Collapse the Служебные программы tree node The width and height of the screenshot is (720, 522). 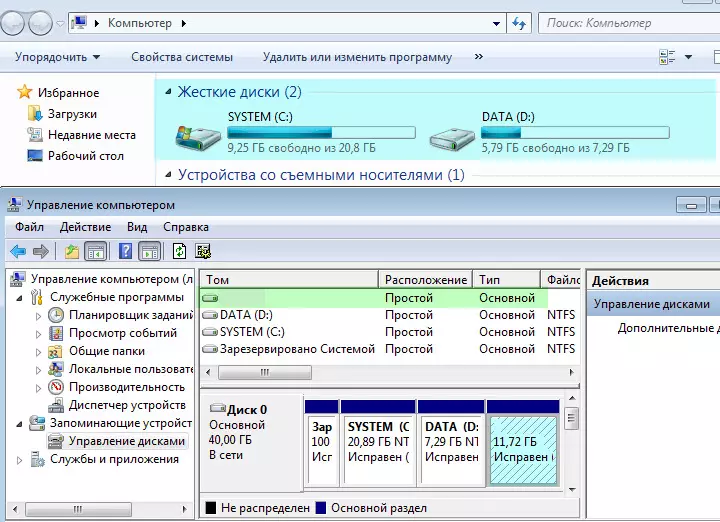(21, 298)
